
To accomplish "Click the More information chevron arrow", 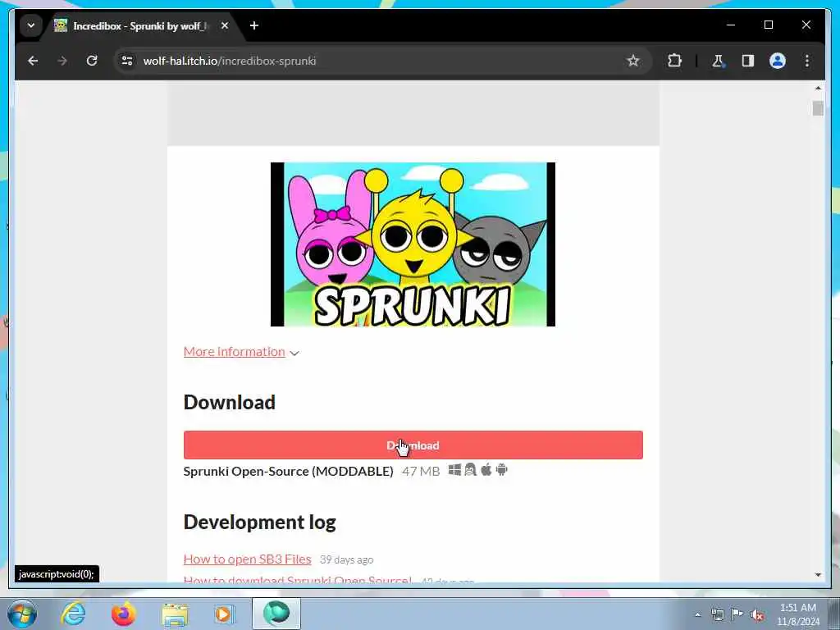I will [x=294, y=353].
